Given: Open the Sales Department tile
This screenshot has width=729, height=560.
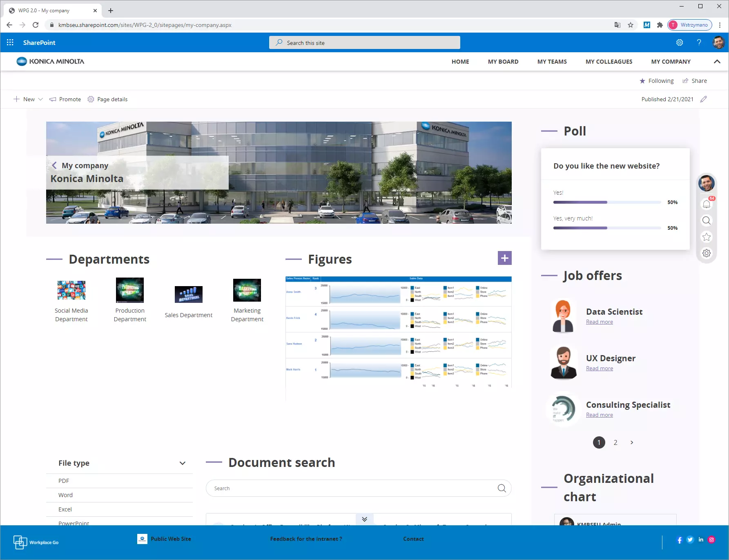Looking at the screenshot, I should tap(189, 302).
